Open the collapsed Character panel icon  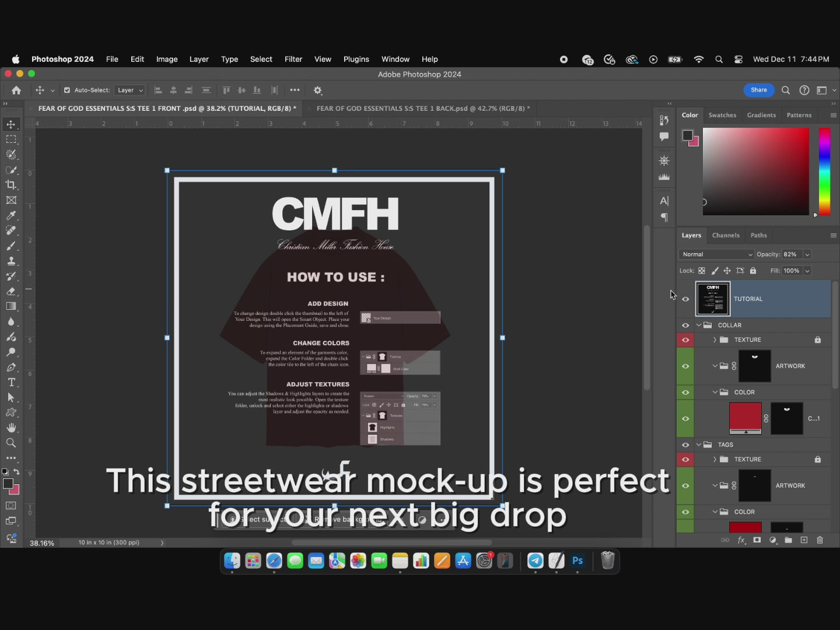pos(664,201)
